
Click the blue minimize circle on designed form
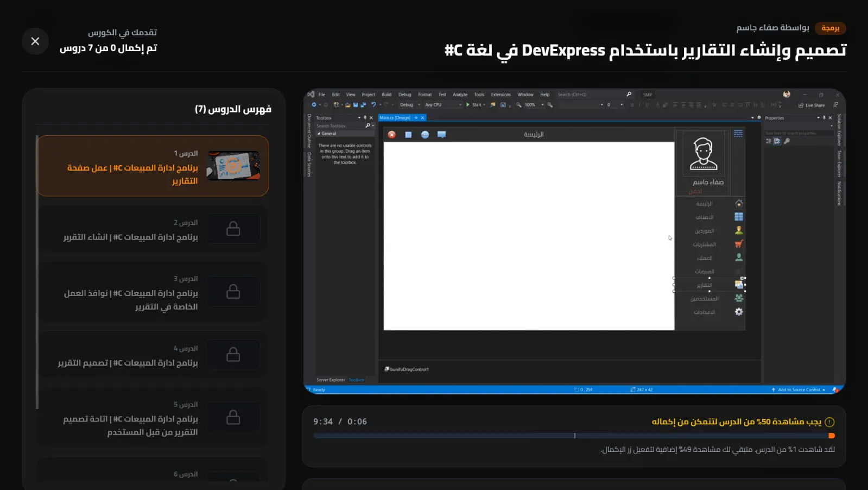425,135
